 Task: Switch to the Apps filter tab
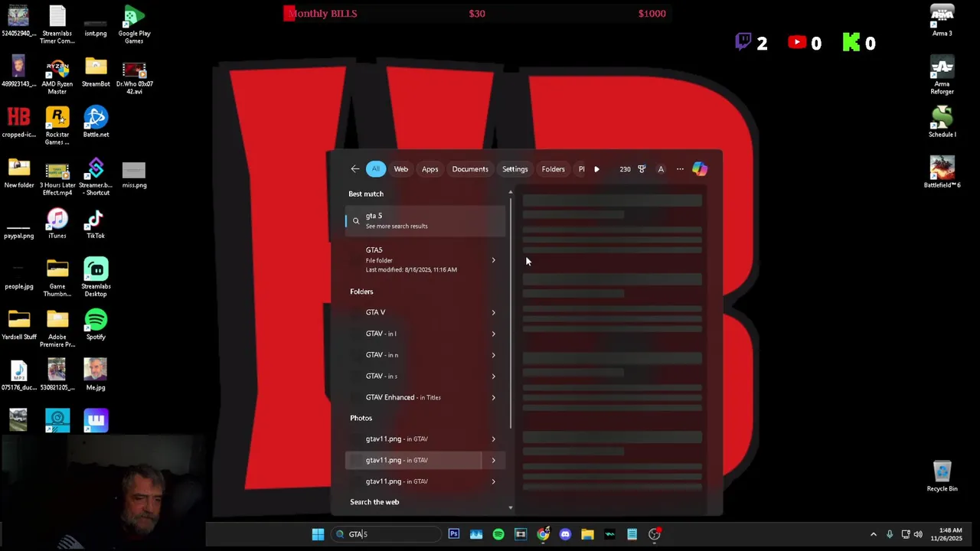[430, 169]
